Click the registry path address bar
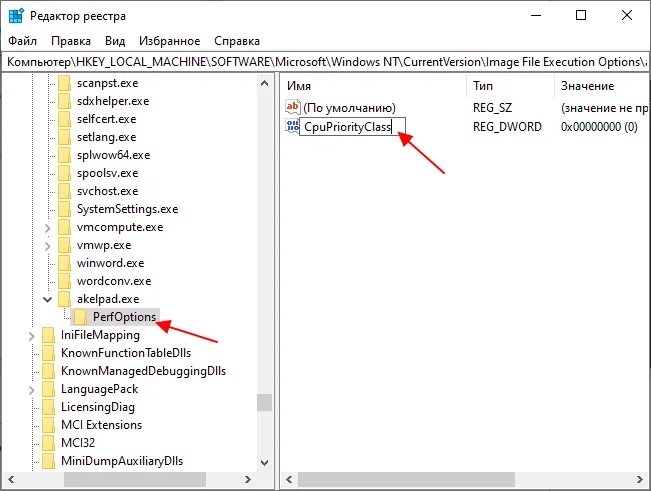The height and width of the screenshot is (491, 651). pos(326,62)
